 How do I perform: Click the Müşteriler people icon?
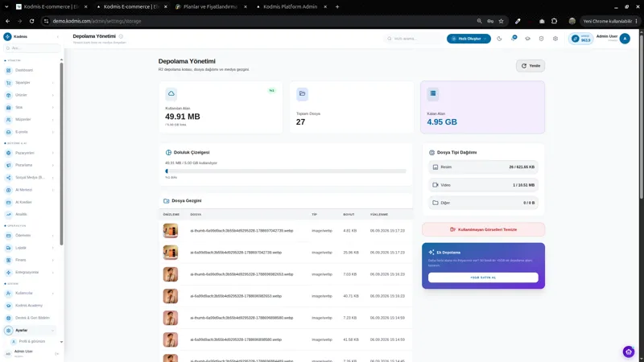[x=8, y=119]
